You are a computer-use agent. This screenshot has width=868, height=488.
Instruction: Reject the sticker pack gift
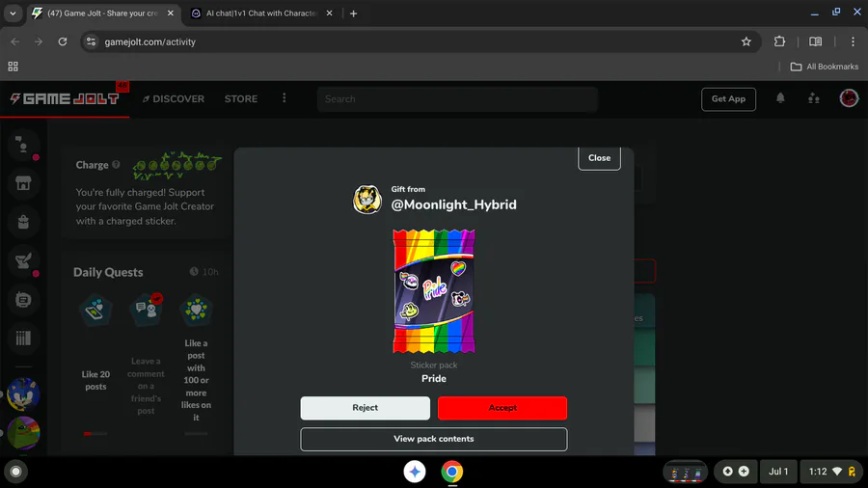365,408
